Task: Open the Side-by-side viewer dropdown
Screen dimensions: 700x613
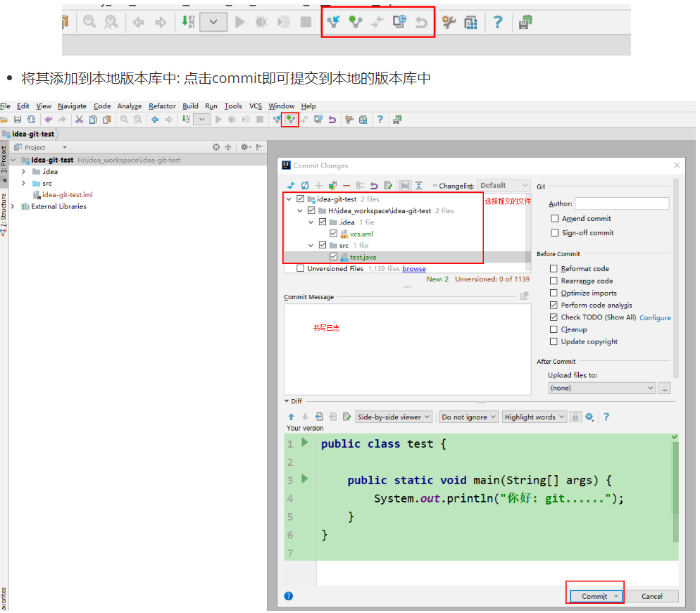Action: (394, 417)
